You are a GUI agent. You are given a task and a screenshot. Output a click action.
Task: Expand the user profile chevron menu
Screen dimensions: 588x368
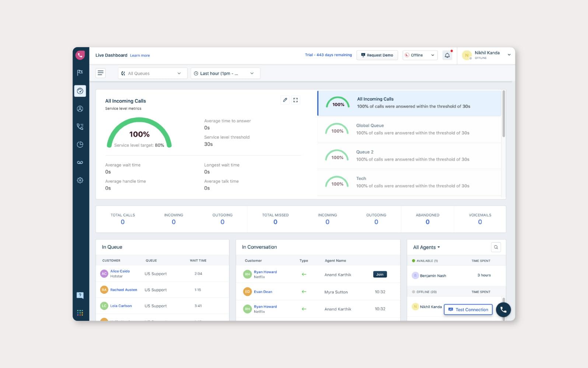point(509,55)
